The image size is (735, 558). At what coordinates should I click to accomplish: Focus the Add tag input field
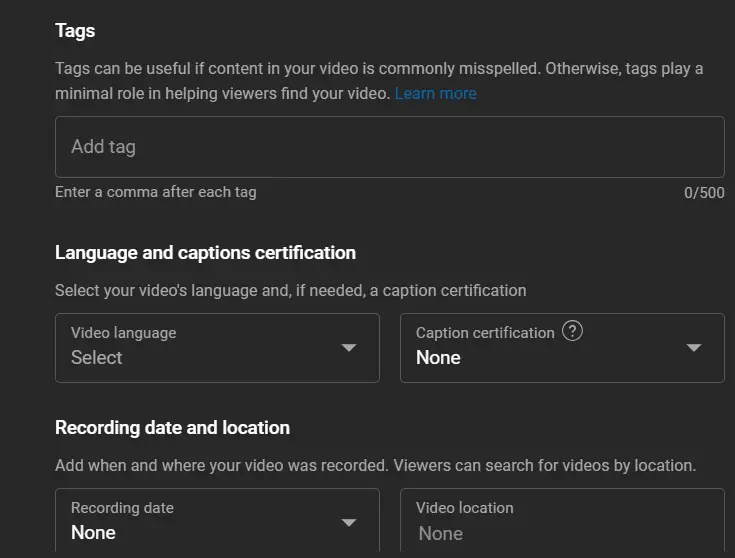[x=389, y=147]
